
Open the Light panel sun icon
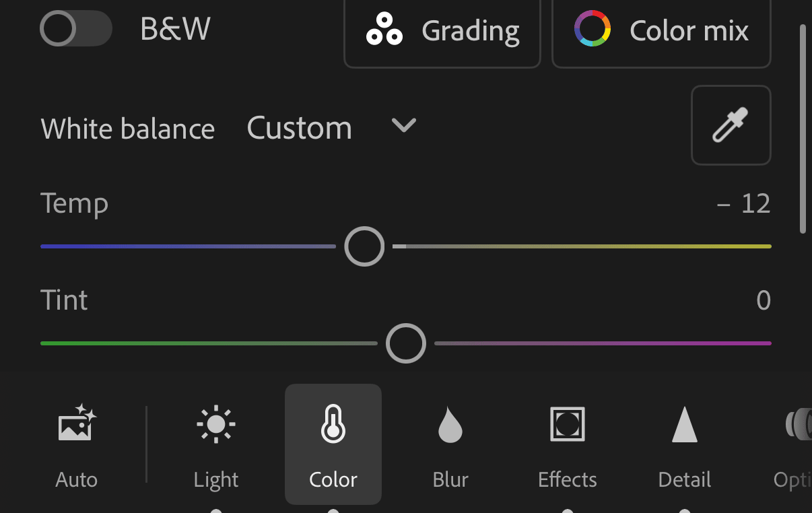click(216, 424)
